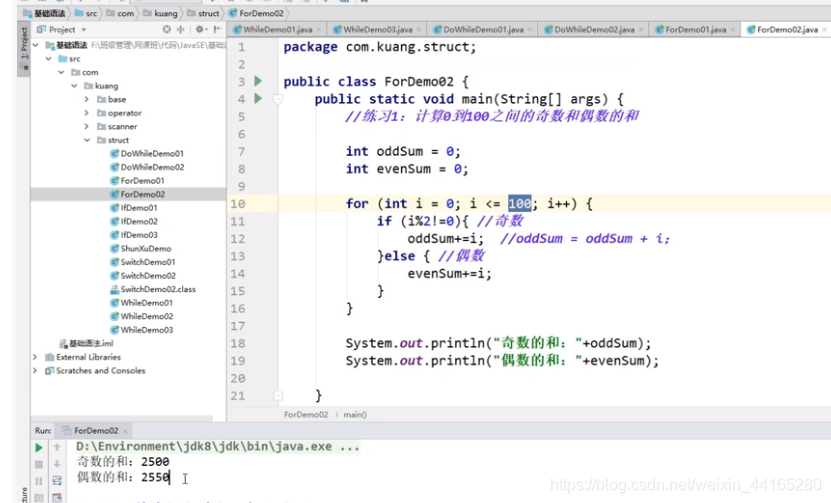The height and width of the screenshot is (503, 831).
Task: Open DoWhileDemo02 in project tree
Action: [147, 167]
